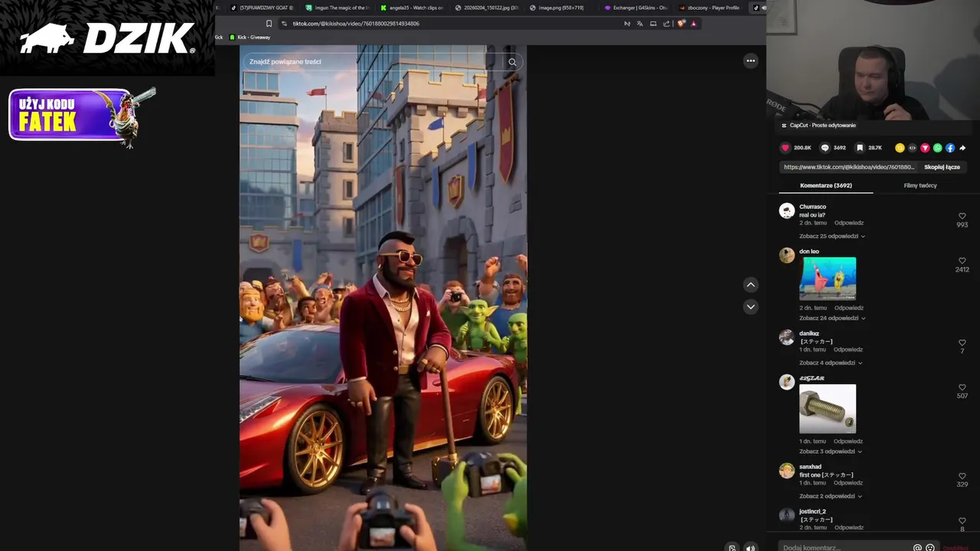Like jostincri_2's comment
Screen dimensions: 980x551
[962, 520]
